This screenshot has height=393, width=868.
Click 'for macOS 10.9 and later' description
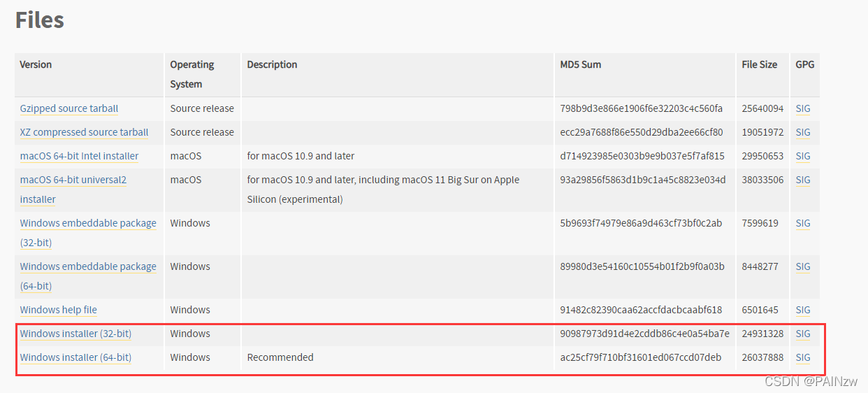(301, 156)
